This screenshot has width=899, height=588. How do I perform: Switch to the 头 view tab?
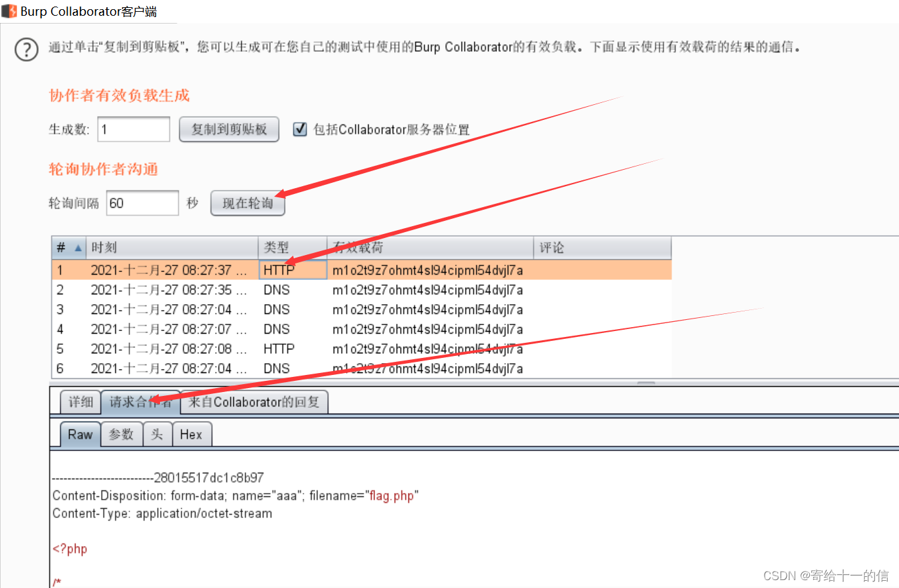(x=157, y=435)
